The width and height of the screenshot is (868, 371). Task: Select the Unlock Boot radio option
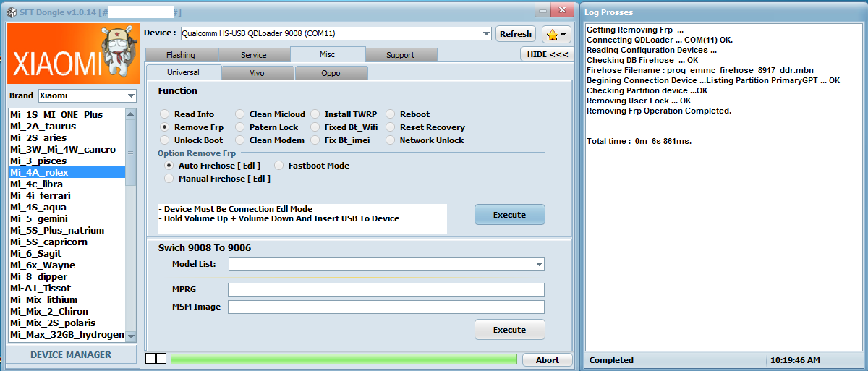point(192,140)
